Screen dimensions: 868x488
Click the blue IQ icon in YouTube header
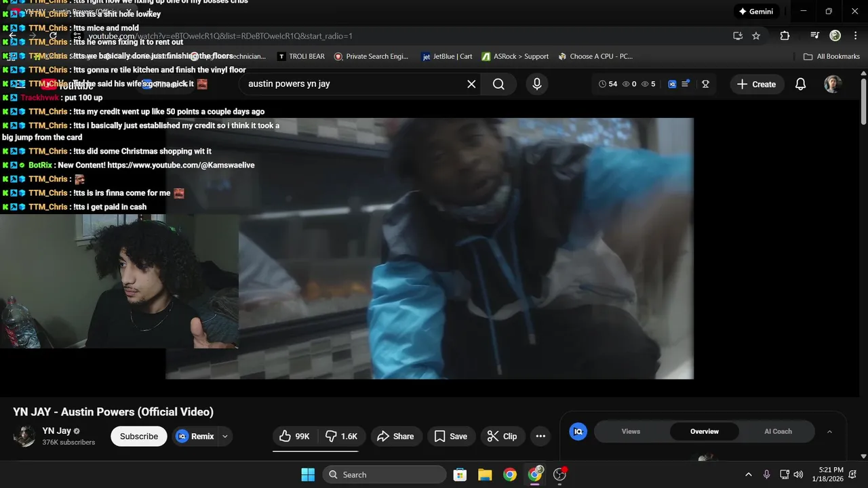tap(672, 84)
